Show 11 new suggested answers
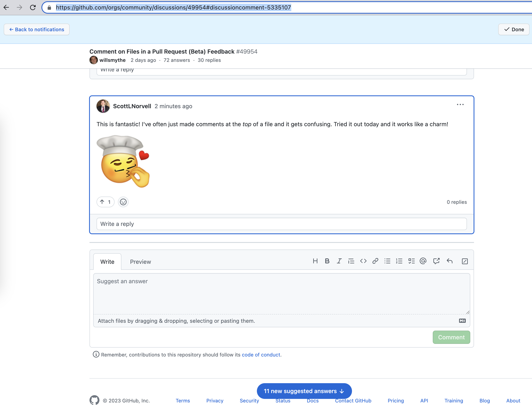 pos(304,391)
